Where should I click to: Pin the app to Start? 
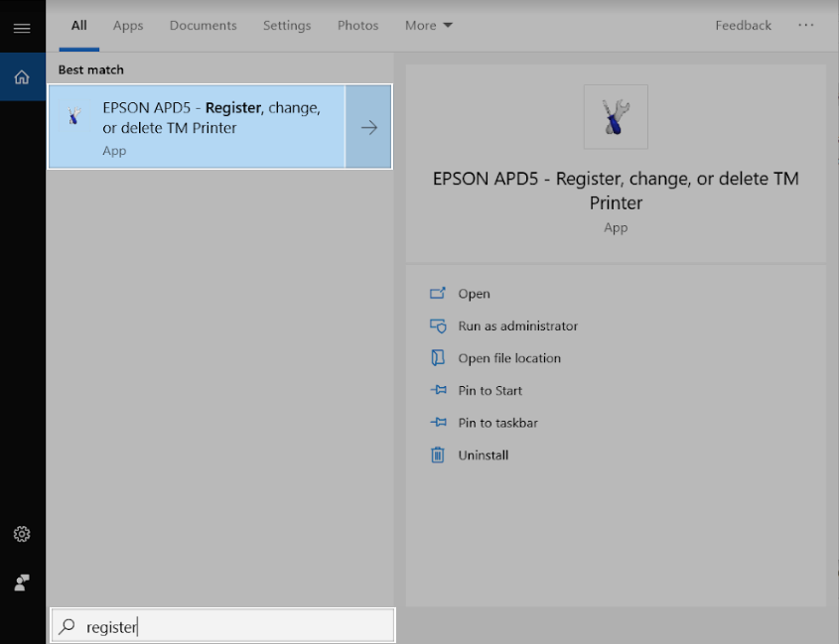[x=489, y=391]
